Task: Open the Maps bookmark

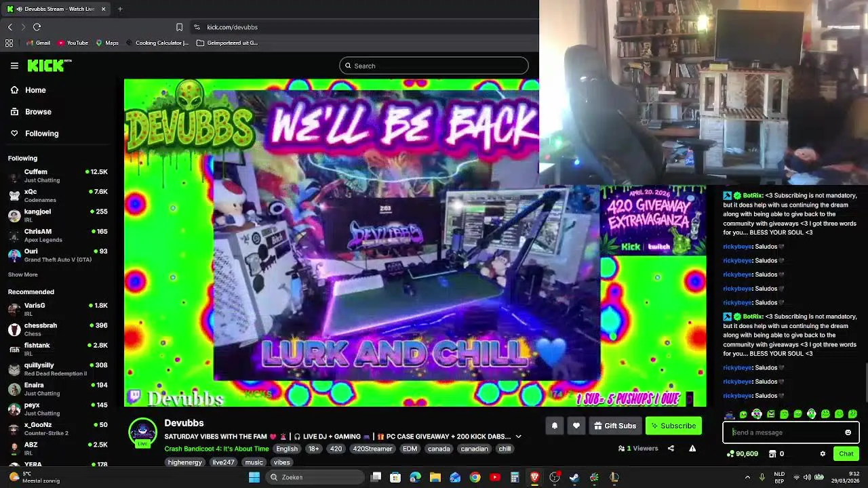Action: [107, 43]
